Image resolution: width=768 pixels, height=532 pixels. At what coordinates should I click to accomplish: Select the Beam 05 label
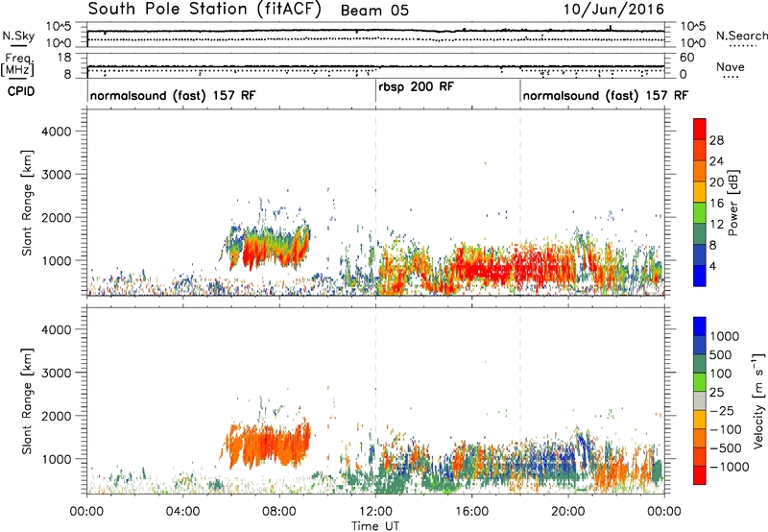[x=374, y=11]
